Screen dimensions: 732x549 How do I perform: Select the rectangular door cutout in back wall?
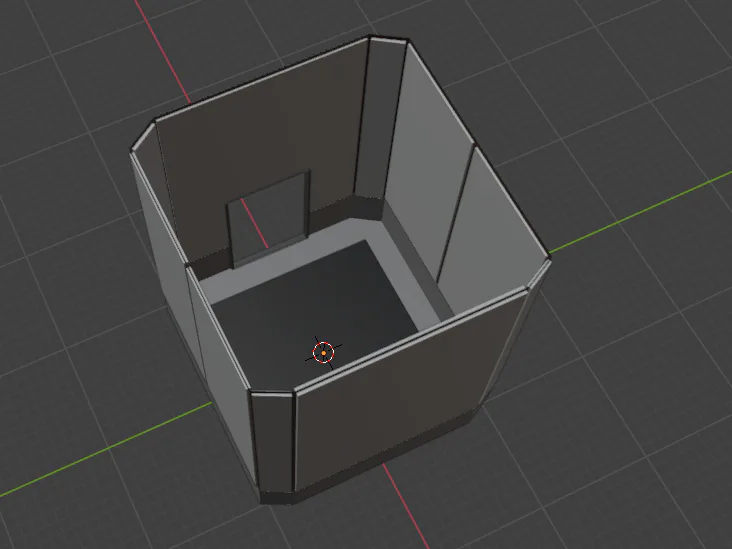pyautogui.click(x=269, y=219)
